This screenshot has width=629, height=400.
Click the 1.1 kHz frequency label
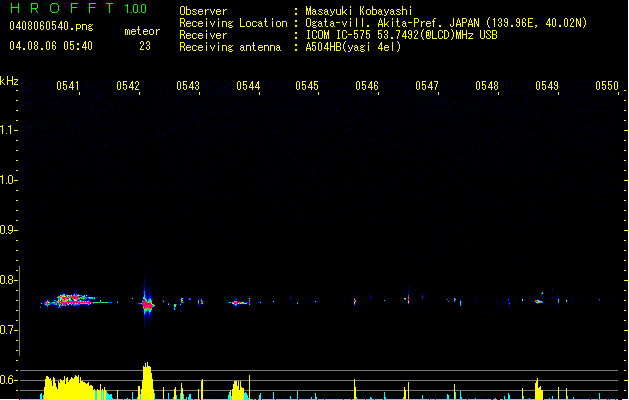8,130
